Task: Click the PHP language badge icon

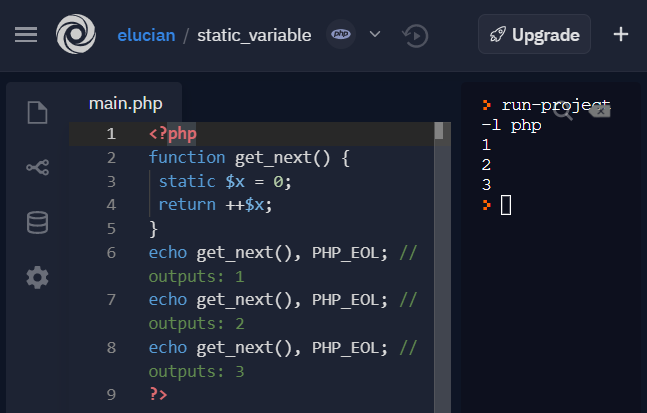Action: point(342,34)
